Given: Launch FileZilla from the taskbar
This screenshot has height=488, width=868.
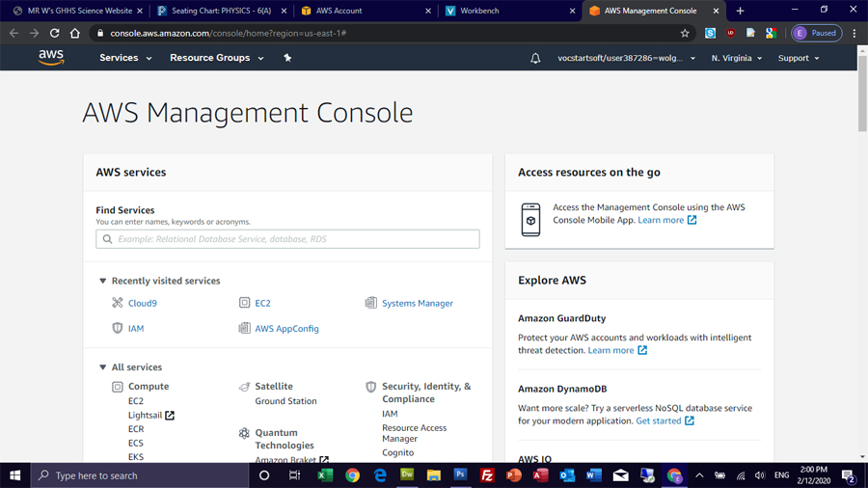Looking at the screenshot, I should click(x=487, y=475).
